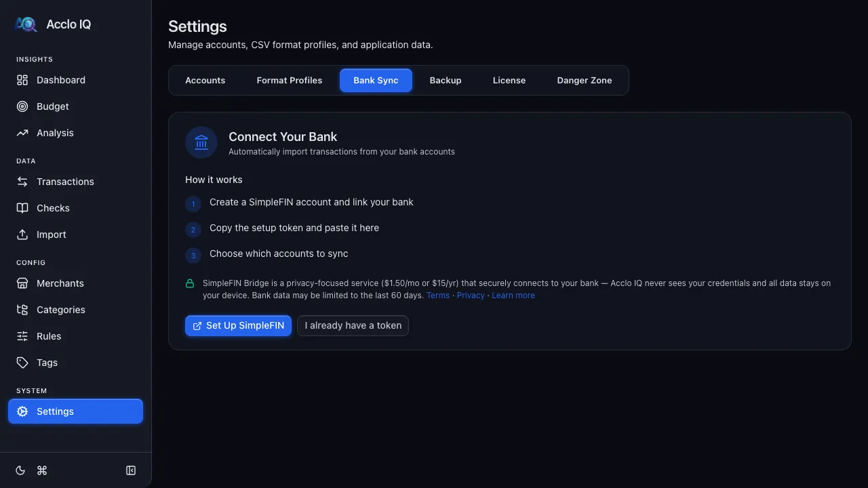This screenshot has height=488, width=868.
Task: Click the bank building icon
Action: (x=201, y=142)
